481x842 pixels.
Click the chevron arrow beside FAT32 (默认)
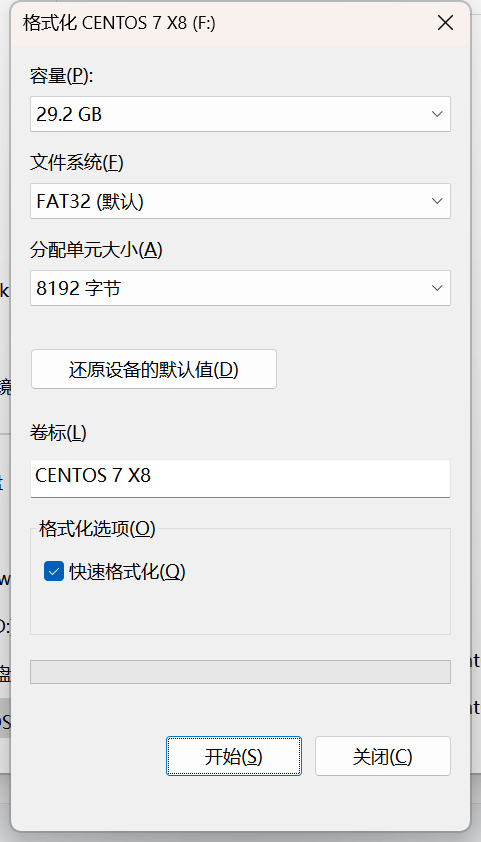pos(437,201)
